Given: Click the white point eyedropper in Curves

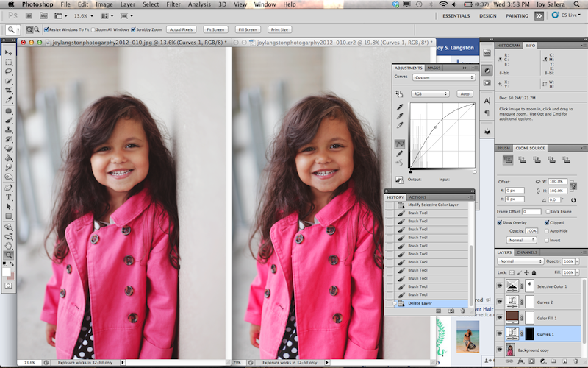Looking at the screenshot, I should (400, 125).
